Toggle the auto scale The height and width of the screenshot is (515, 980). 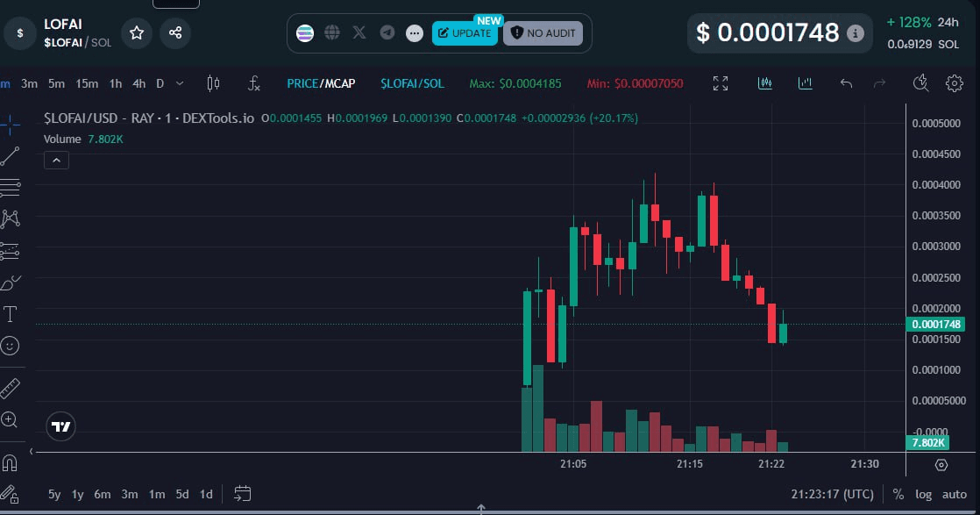955,494
